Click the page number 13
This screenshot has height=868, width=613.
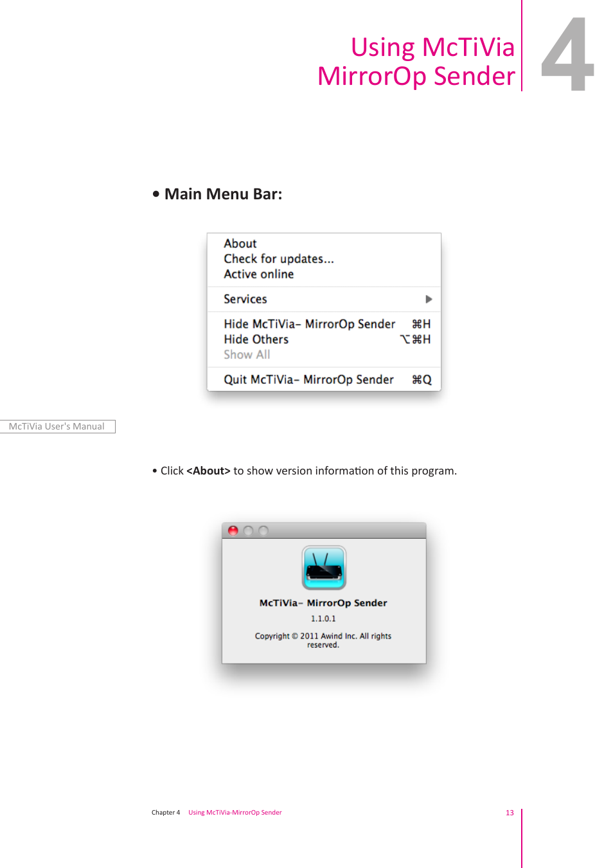pyautogui.click(x=510, y=813)
